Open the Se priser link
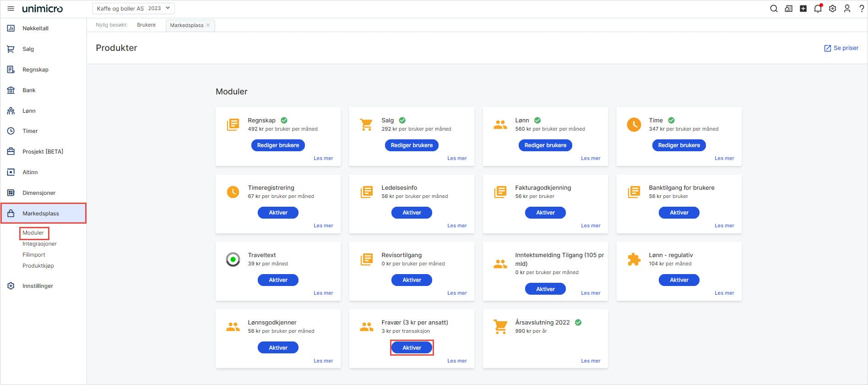The height and width of the screenshot is (385, 868). [841, 48]
